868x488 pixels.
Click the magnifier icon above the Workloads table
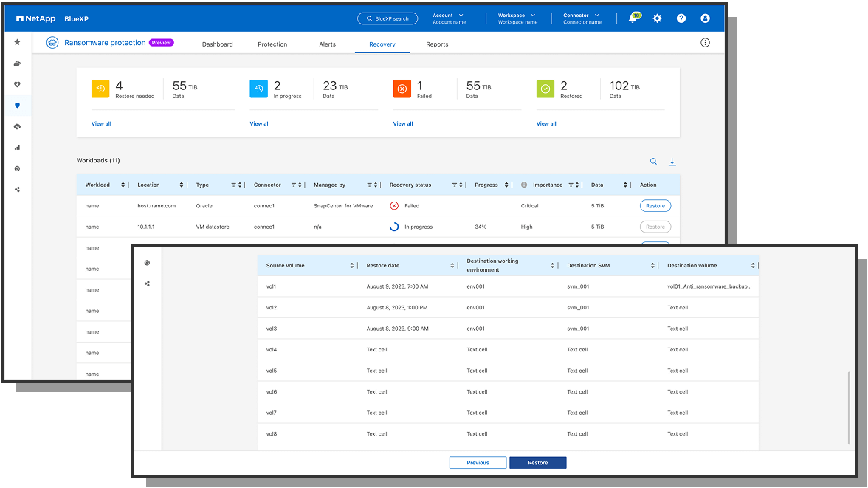[653, 161]
